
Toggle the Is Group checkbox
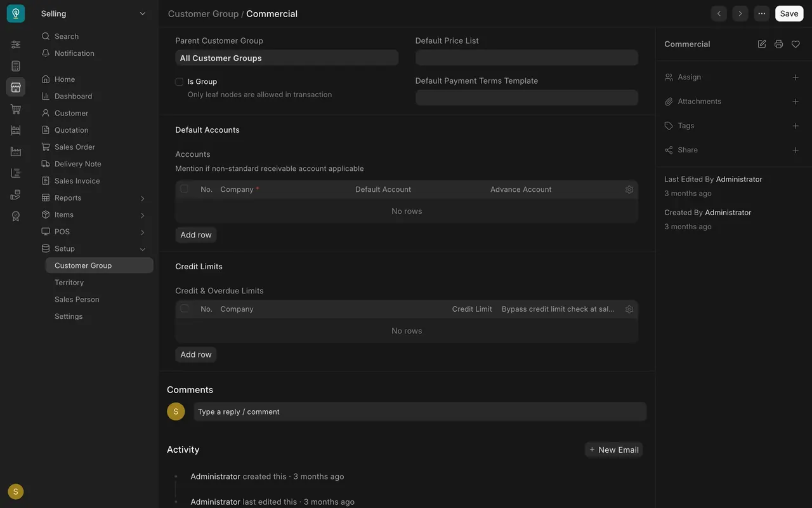click(180, 81)
